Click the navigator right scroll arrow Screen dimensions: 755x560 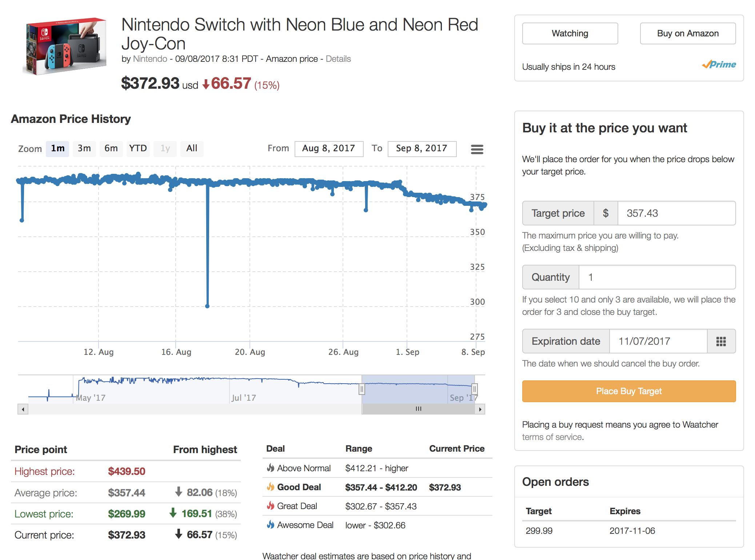[x=480, y=409]
